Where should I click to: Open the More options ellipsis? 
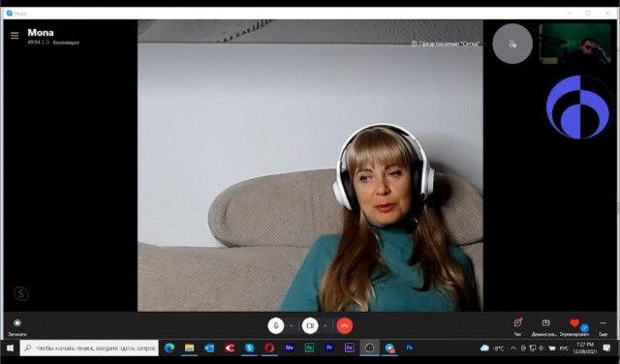(603, 326)
